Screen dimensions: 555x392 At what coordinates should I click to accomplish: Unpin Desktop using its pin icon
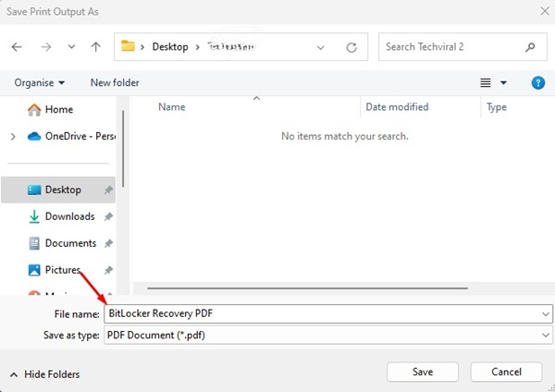[108, 190]
